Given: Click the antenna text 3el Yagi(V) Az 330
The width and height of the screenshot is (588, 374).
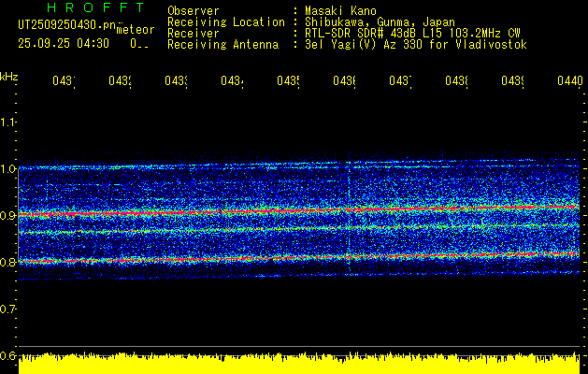Looking at the screenshot, I should [366, 45].
